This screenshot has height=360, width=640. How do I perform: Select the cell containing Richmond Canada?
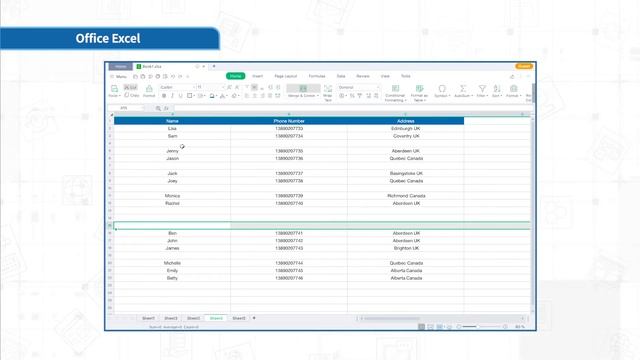(x=406, y=196)
